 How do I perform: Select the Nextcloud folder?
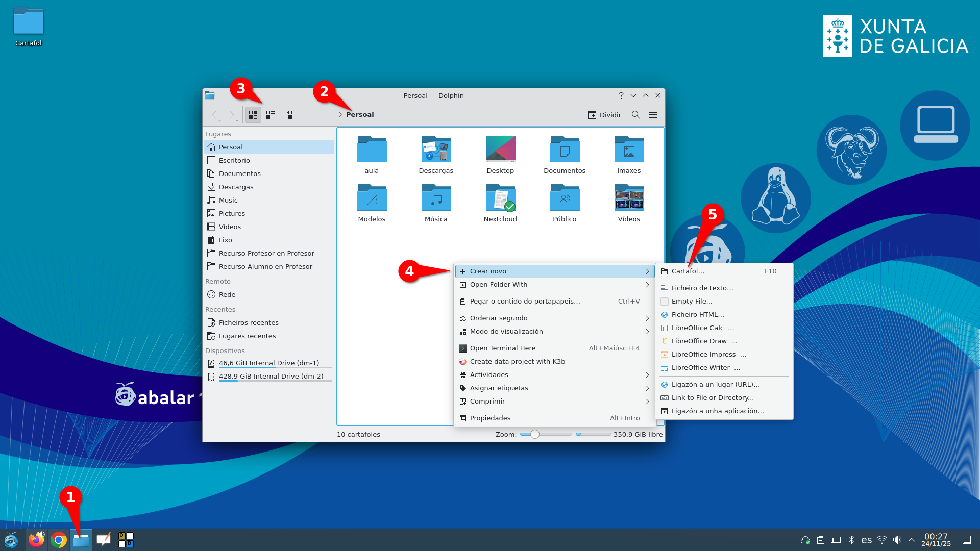point(500,203)
